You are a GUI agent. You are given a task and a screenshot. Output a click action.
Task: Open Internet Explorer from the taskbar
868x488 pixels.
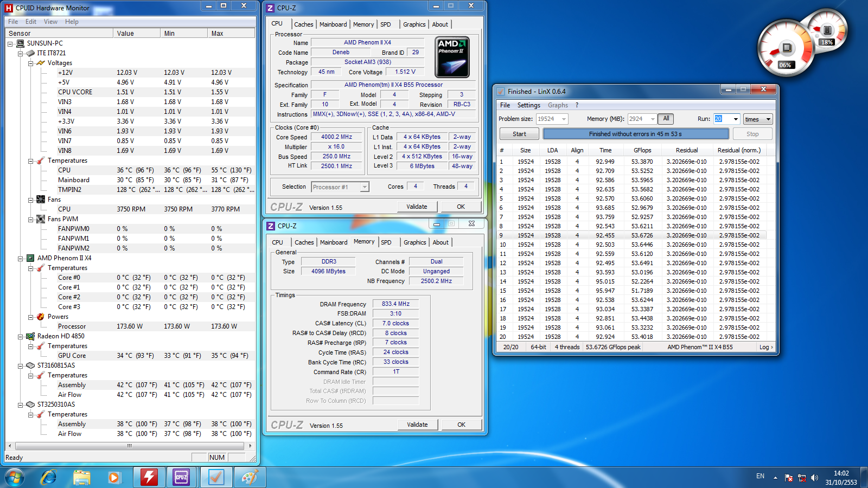[49, 477]
